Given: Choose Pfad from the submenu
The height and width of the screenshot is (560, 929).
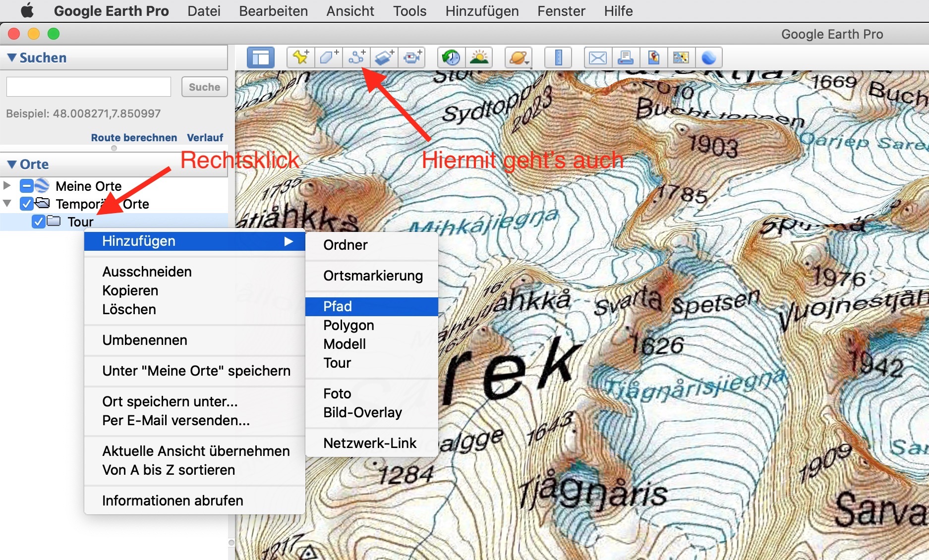Looking at the screenshot, I should [x=338, y=306].
